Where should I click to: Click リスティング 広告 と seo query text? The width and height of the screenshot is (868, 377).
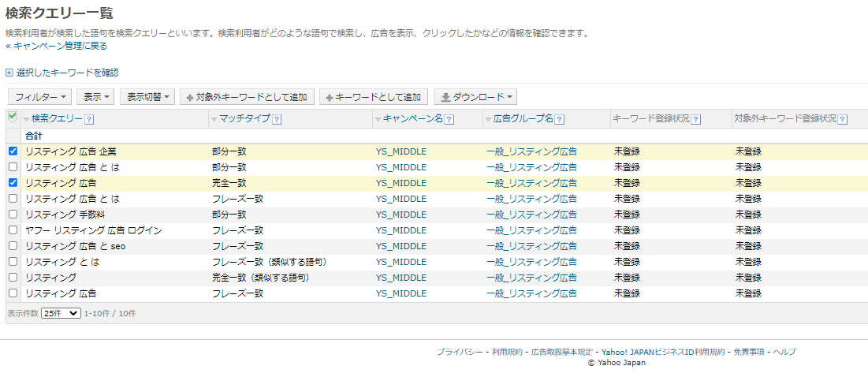[75, 246]
